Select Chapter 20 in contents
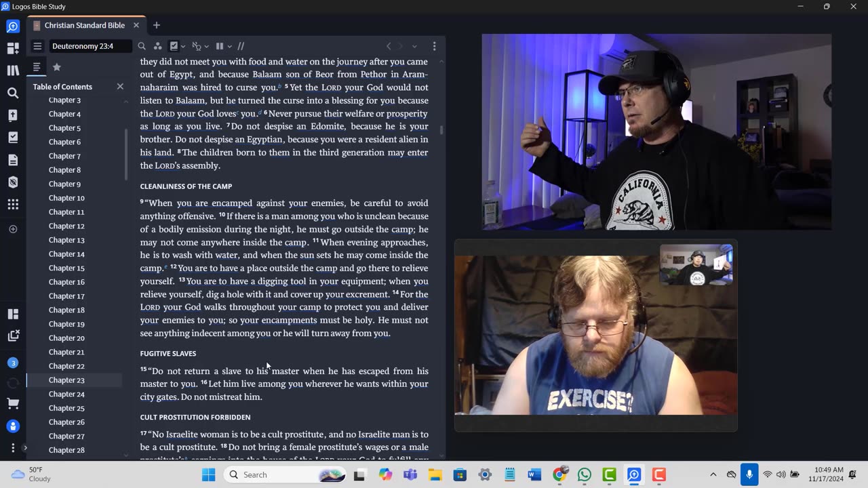This screenshot has height=488, width=868. coord(66,338)
